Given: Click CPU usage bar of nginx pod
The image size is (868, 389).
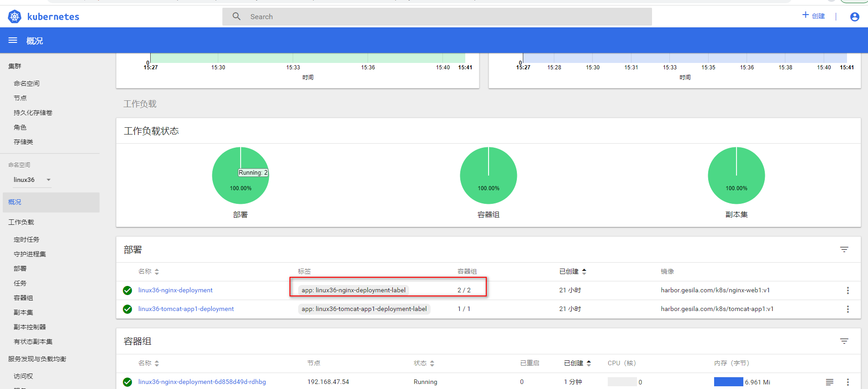Looking at the screenshot, I should pyautogui.click(x=622, y=382).
